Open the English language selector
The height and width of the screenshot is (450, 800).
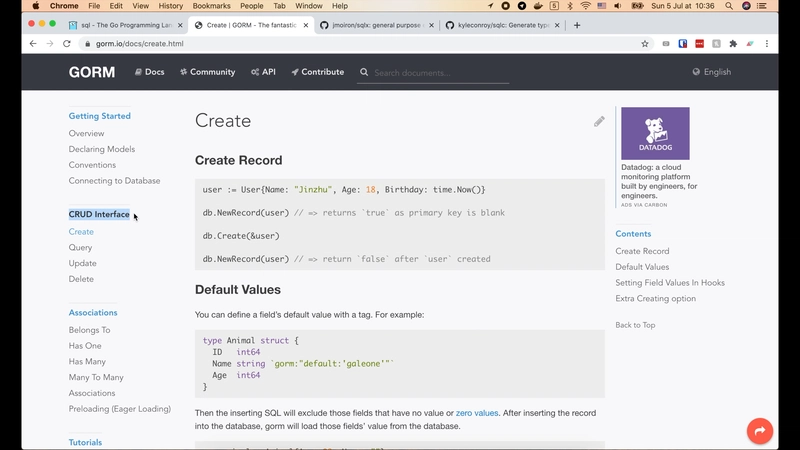tap(711, 72)
